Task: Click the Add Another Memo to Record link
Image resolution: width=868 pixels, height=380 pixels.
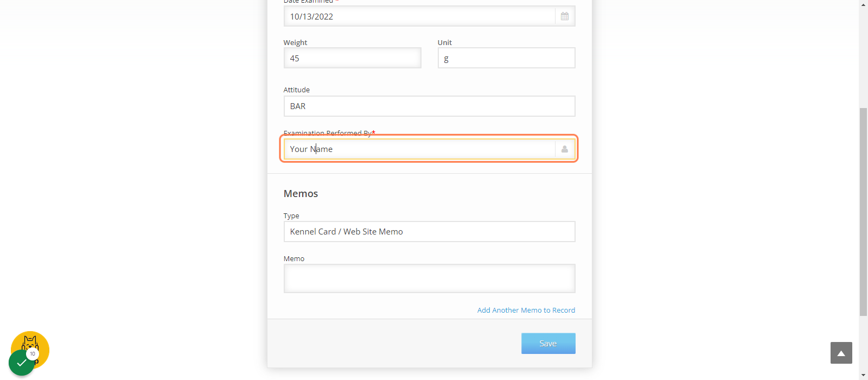Action: pos(526,310)
